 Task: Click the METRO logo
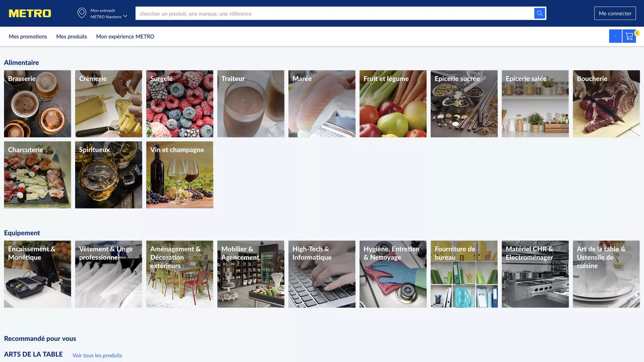tap(30, 13)
